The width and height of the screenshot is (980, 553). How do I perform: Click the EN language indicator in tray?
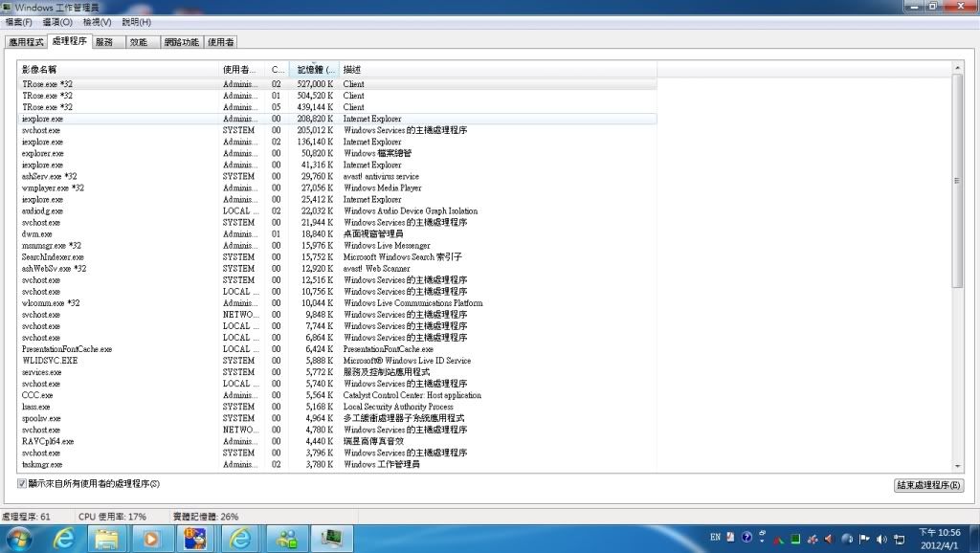(716, 537)
